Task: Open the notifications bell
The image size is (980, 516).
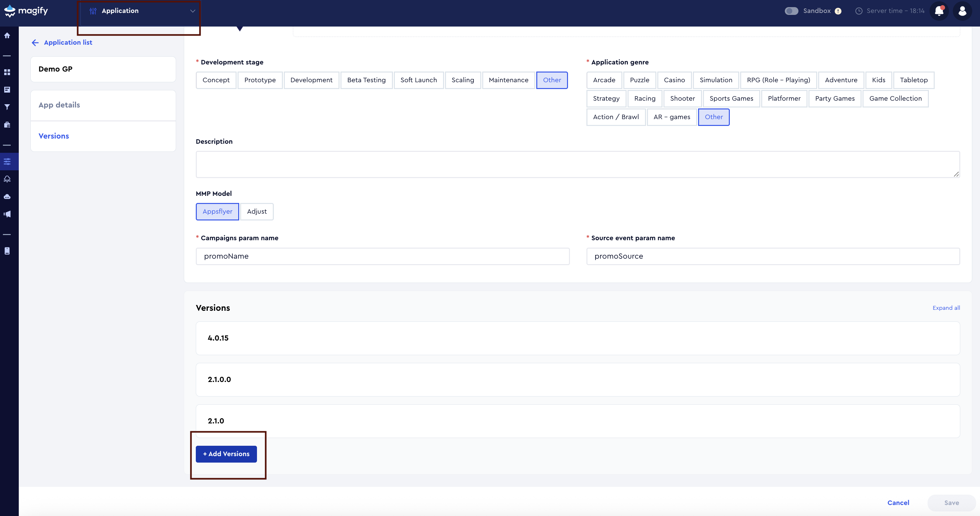Action: point(939,11)
